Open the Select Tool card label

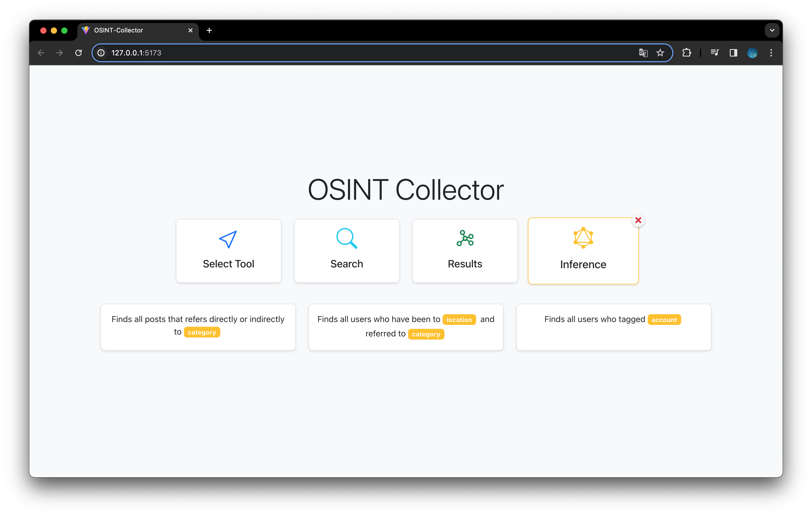[228, 264]
